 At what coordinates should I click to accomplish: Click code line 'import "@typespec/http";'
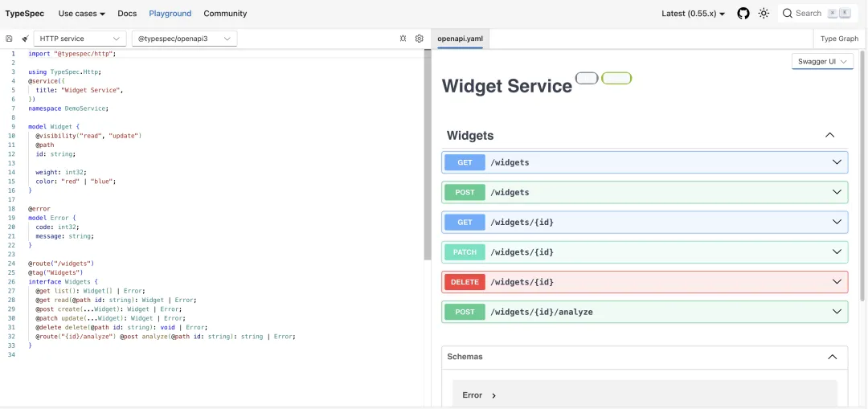72,54
